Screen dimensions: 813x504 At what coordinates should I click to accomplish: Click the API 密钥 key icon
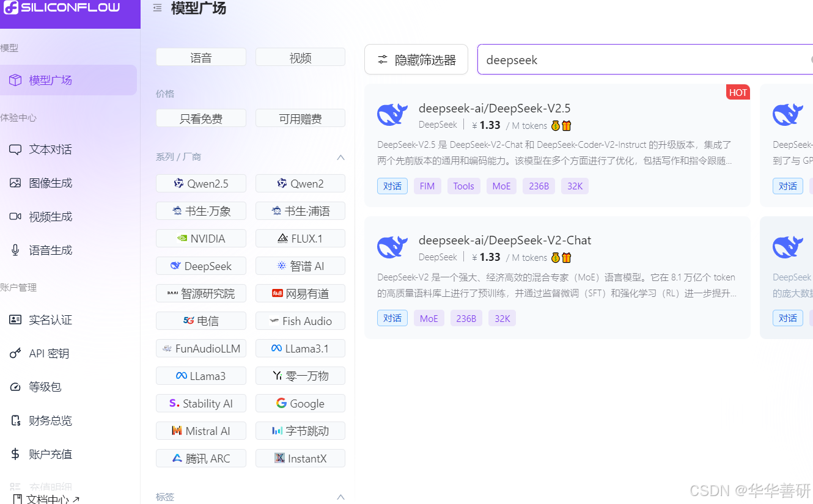(16, 353)
